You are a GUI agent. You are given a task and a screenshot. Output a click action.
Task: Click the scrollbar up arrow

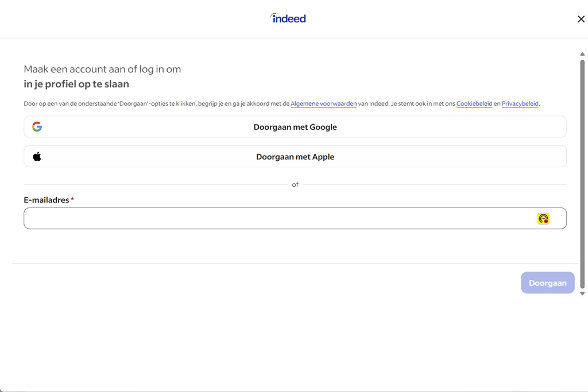point(582,54)
